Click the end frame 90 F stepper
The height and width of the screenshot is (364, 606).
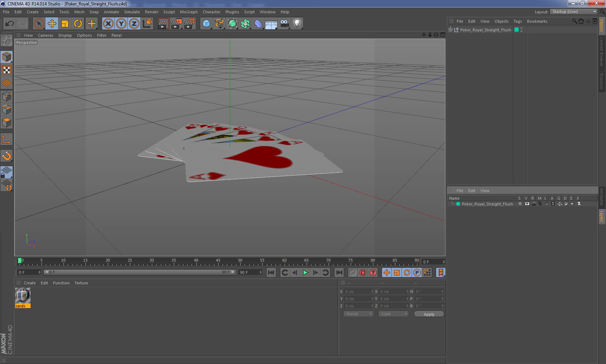(x=260, y=272)
